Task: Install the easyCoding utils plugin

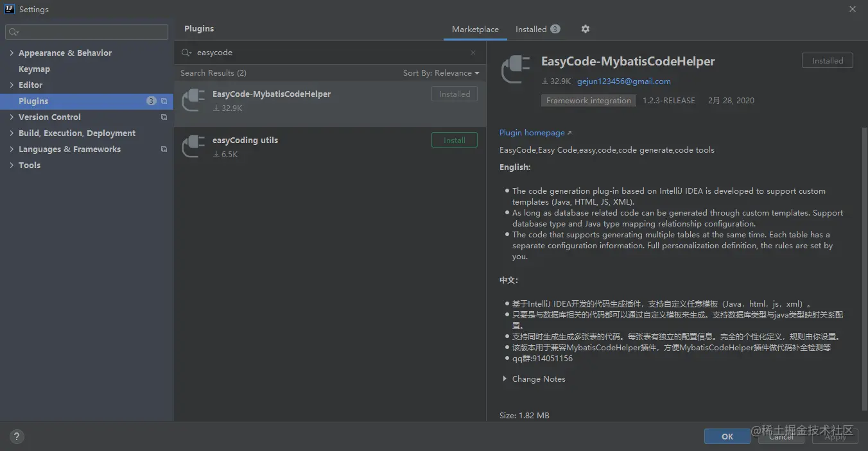Action: click(x=455, y=140)
